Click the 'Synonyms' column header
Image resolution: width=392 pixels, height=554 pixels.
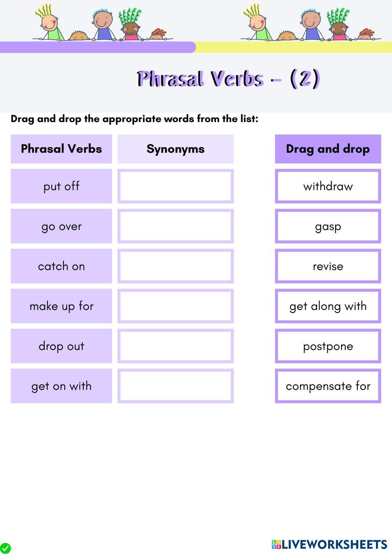(175, 149)
